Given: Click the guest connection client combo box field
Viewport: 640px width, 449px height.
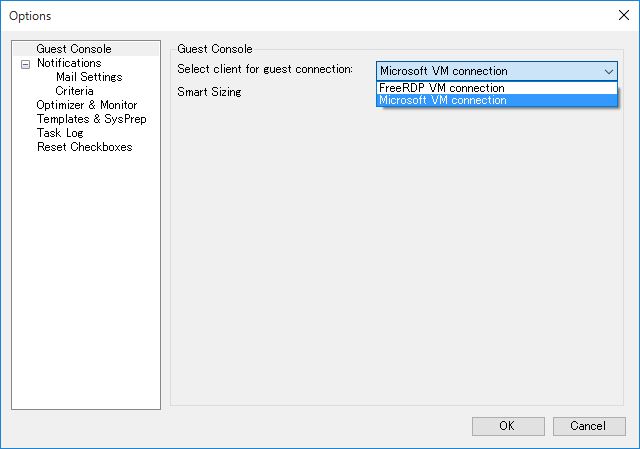Looking at the screenshot, I should [x=497, y=71].
